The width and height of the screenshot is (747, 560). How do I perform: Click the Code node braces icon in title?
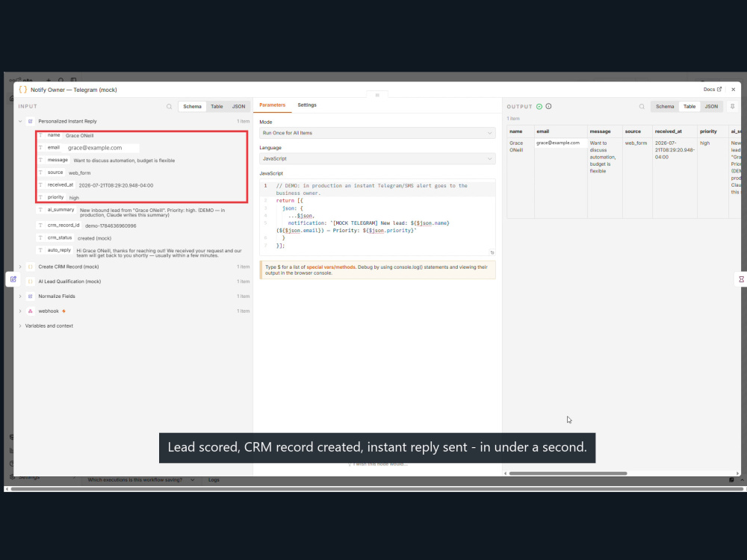coord(22,90)
